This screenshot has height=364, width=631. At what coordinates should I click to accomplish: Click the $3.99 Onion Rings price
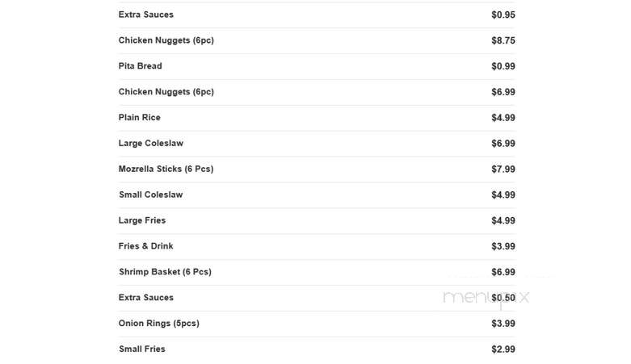coord(503,324)
